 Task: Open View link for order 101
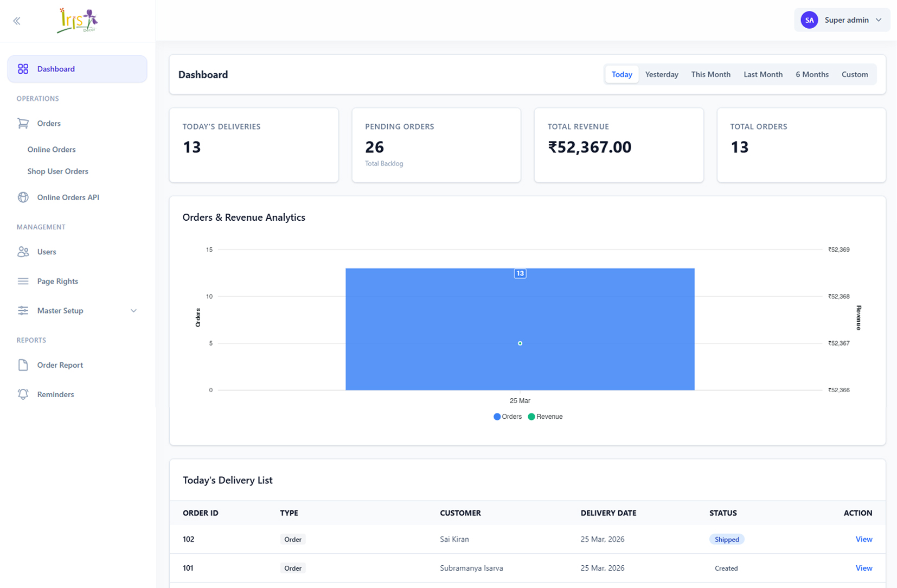(x=863, y=568)
